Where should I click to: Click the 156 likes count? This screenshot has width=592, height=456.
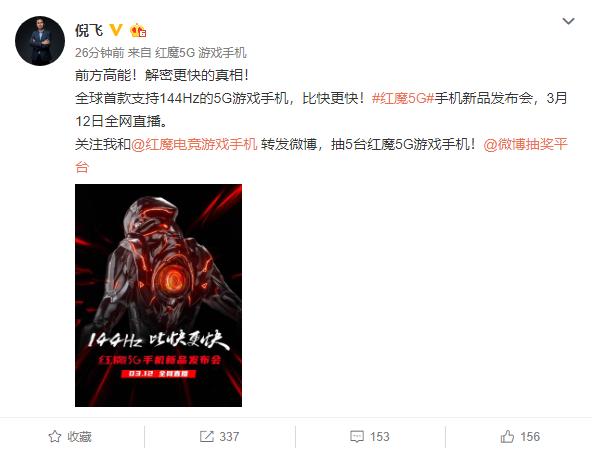coord(530,437)
